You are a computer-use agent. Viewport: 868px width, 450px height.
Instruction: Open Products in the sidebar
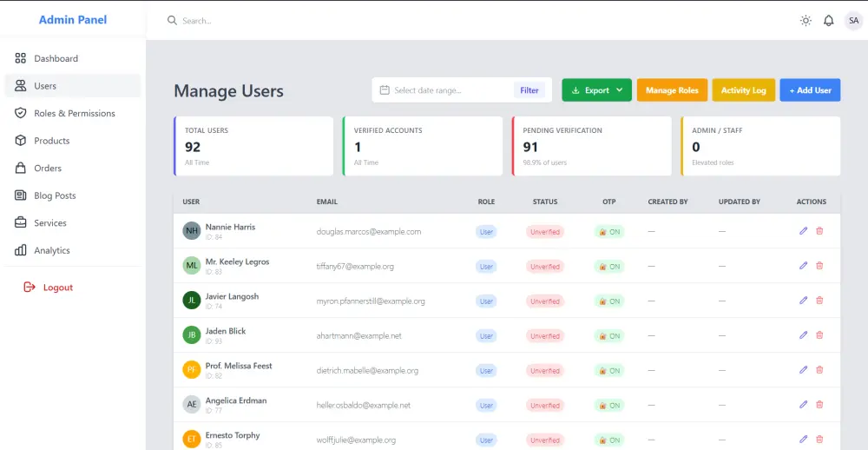click(x=73, y=141)
